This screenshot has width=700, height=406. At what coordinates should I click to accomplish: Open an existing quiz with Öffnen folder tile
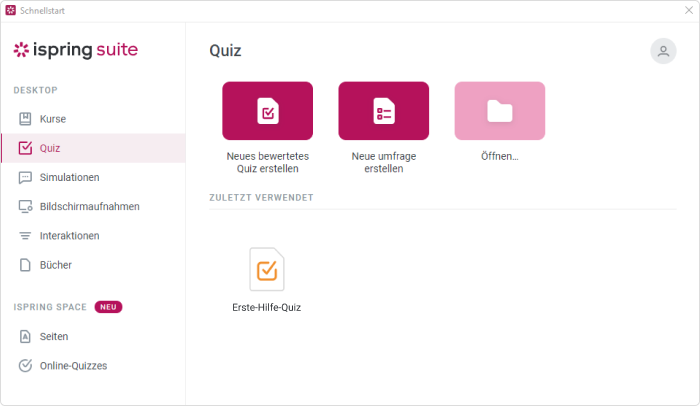[x=500, y=111]
